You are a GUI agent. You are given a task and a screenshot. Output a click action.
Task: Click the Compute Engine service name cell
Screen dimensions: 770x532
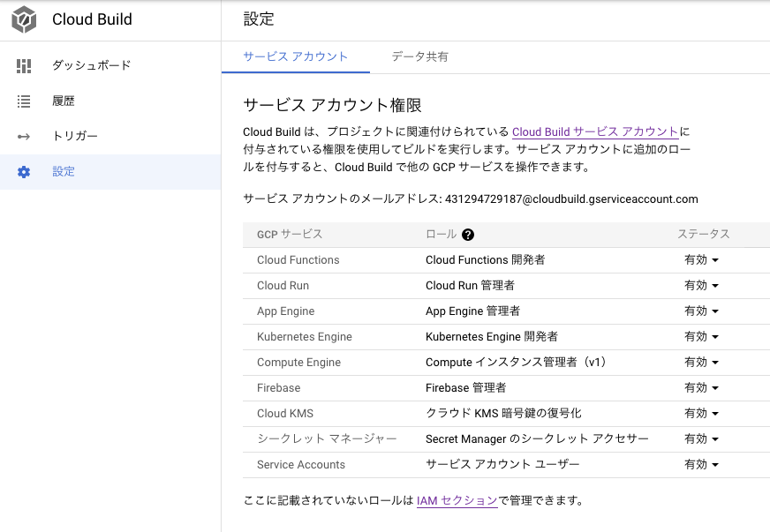point(298,363)
